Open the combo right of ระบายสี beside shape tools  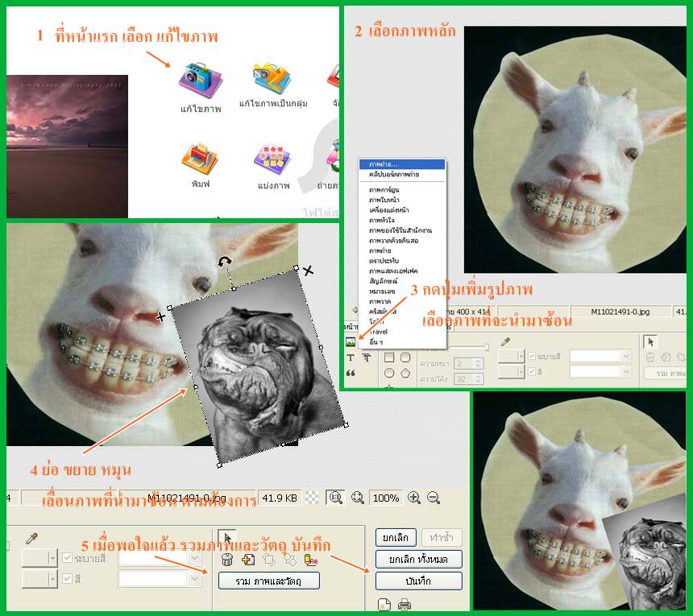pos(600,356)
